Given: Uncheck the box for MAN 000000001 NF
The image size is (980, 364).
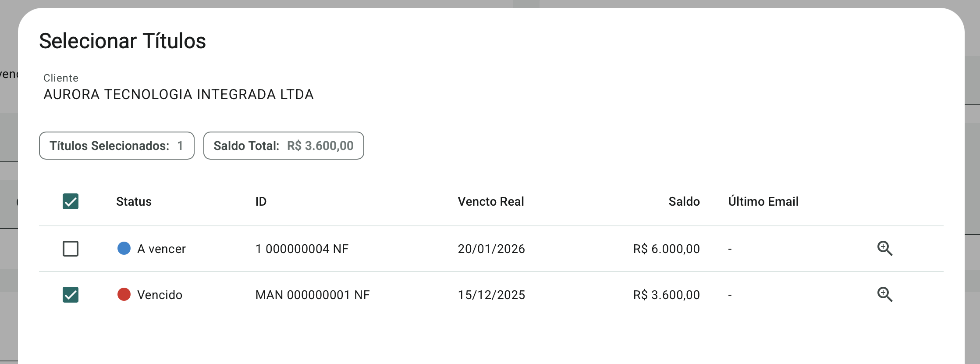Looking at the screenshot, I should (x=71, y=295).
